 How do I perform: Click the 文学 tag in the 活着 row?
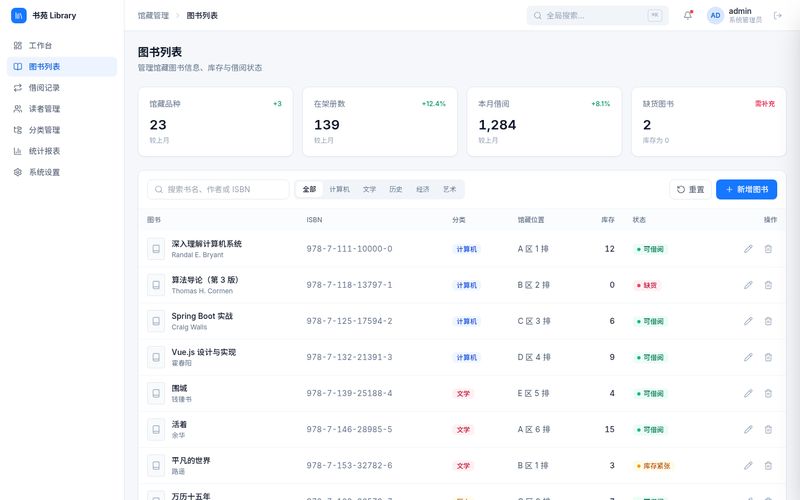coord(463,430)
